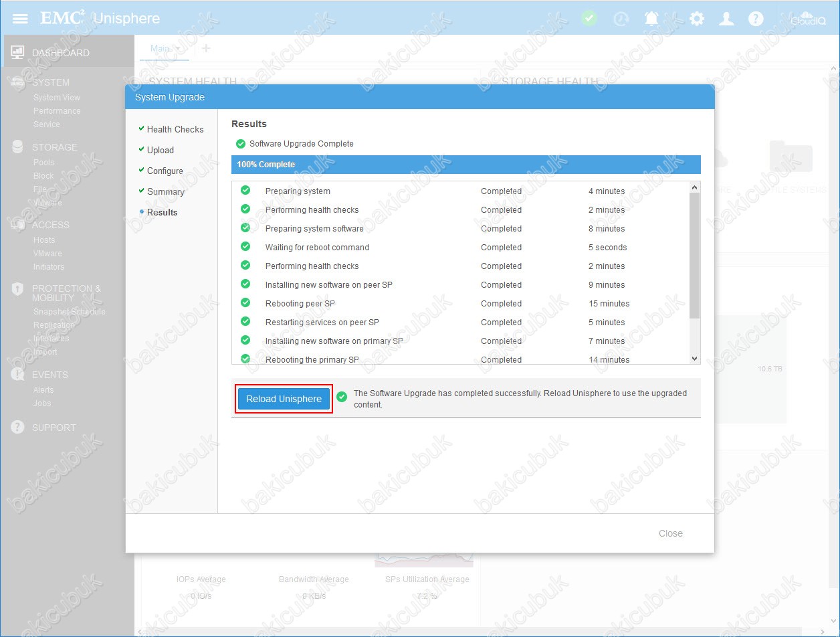Click 'Rebooting the primary SP' row
This screenshot has height=637, width=840.
(312, 360)
